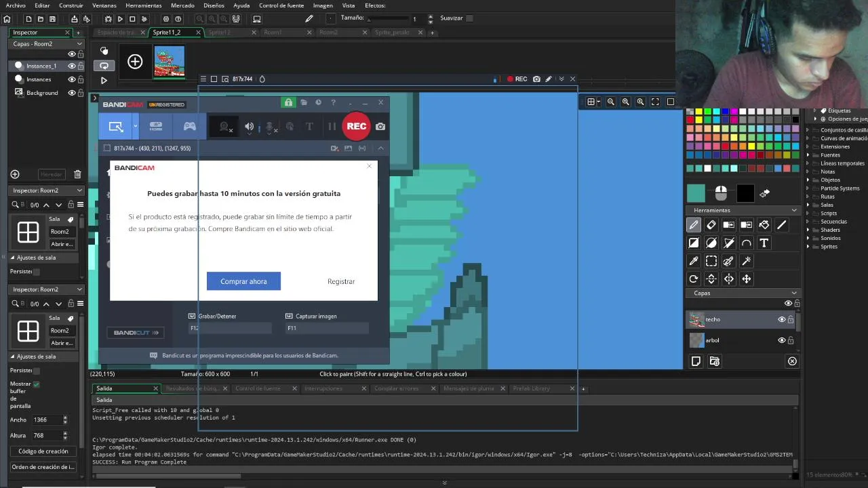Expand the Objetos asset folder
The height and width of the screenshot is (488, 868).
(808, 180)
